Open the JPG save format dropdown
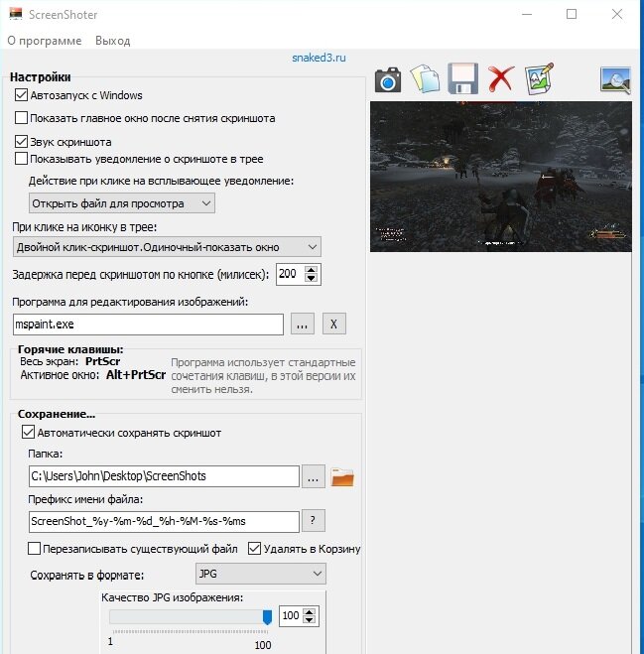The image size is (644, 654). tap(261, 574)
